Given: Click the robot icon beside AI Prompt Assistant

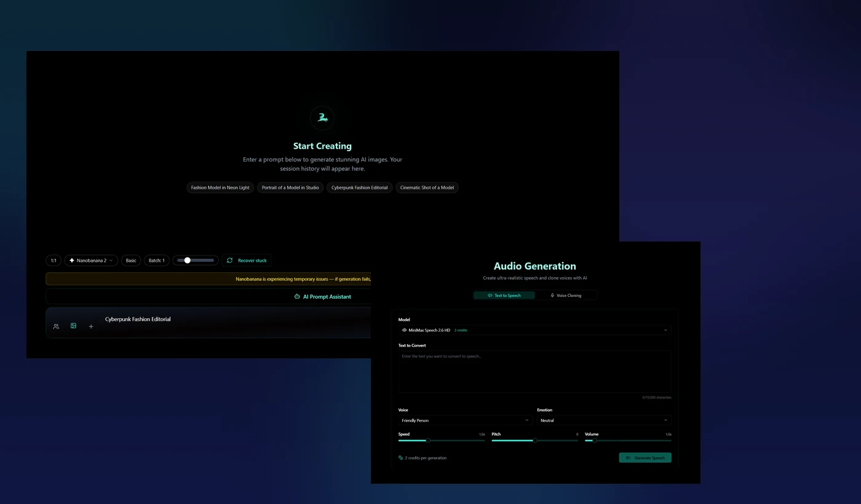Looking at the screenshot, I should 297,296.
